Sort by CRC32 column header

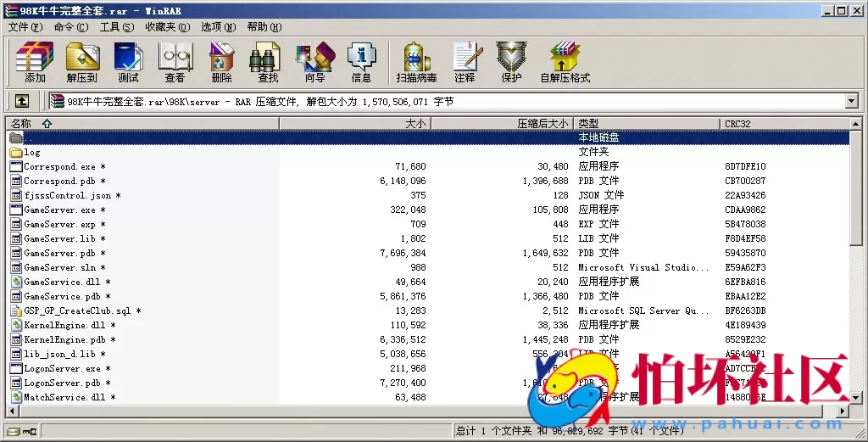pos(785,124)
